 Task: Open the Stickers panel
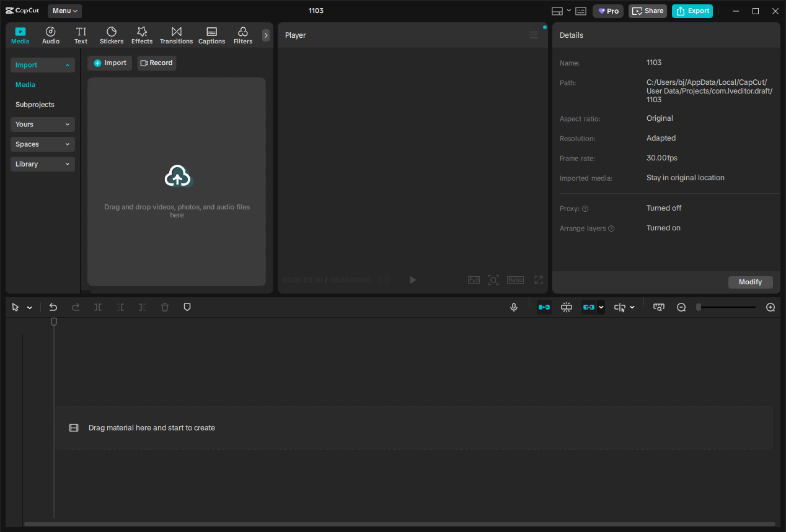point(112,35)
